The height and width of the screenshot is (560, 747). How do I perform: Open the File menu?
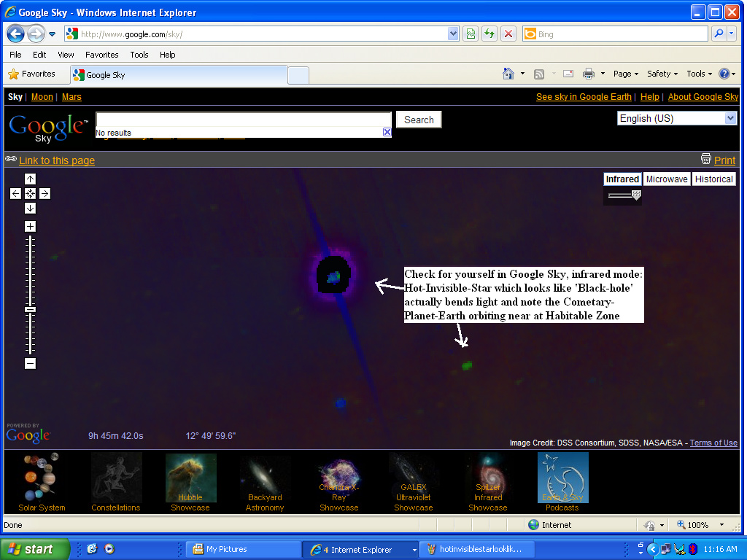pyautogui.click(x=15, y=55)
